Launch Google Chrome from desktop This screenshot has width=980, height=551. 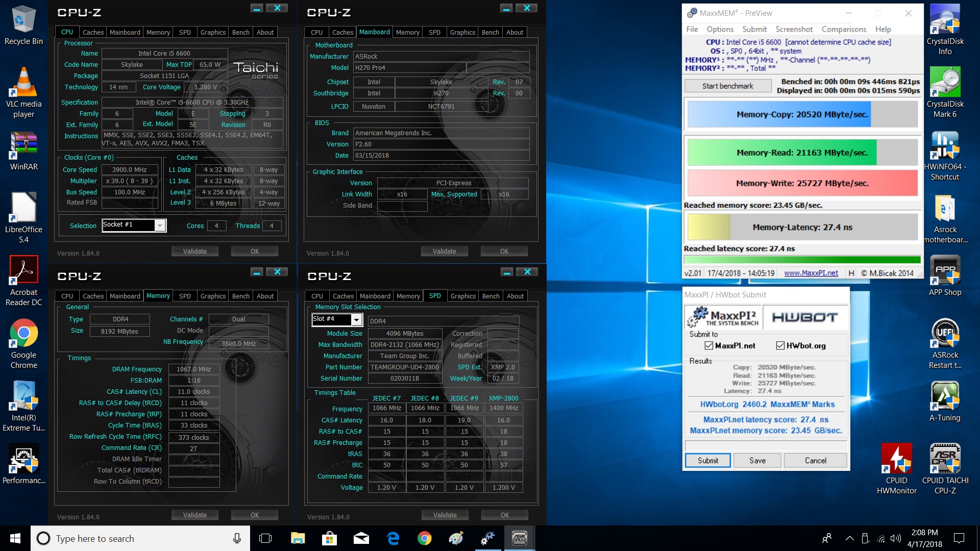[x=23, y=344]
